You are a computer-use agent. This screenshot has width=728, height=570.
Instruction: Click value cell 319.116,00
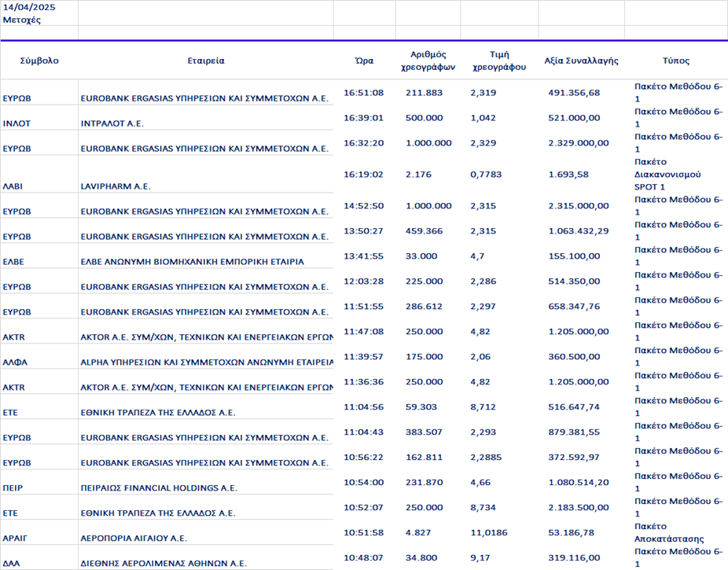pos(574,557)
